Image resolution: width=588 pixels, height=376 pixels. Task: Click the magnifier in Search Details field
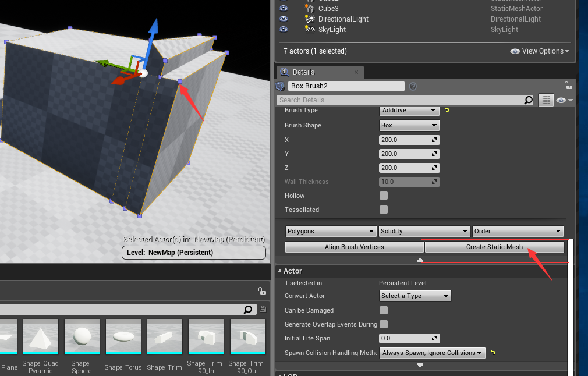528,100
